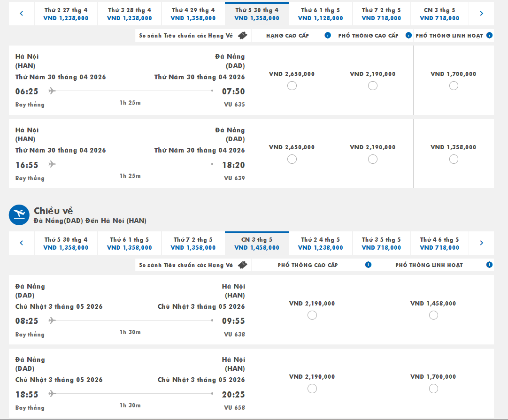Show previous outbound dates with left chevron
The width and height of the screenshot is (508, 420).
22,14
